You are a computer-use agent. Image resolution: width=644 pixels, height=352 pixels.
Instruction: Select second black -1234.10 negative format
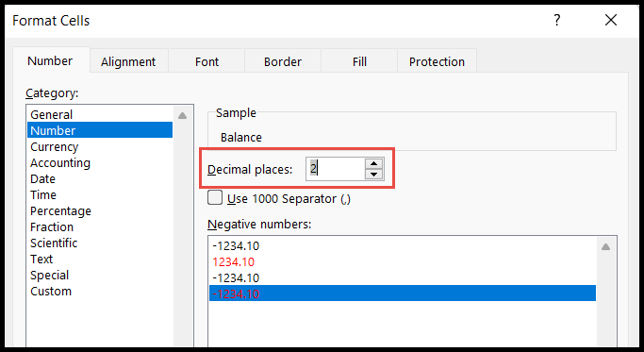(403, 277)
